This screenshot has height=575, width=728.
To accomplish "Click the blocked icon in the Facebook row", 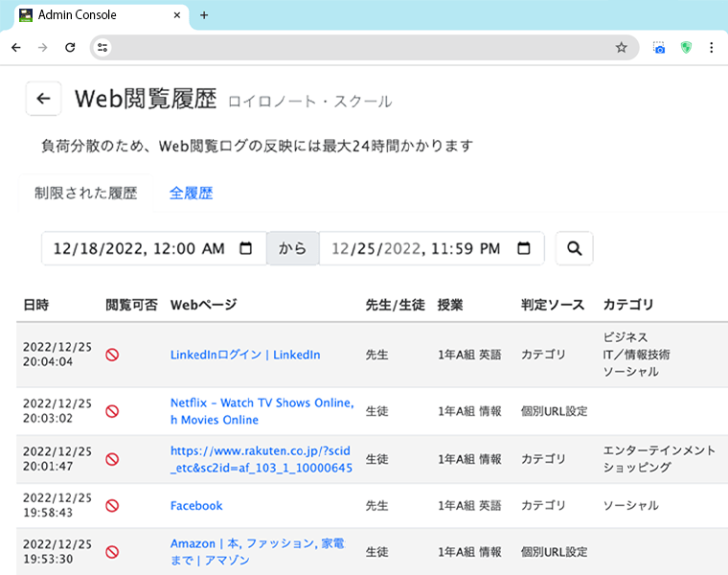I will (112, 506).
